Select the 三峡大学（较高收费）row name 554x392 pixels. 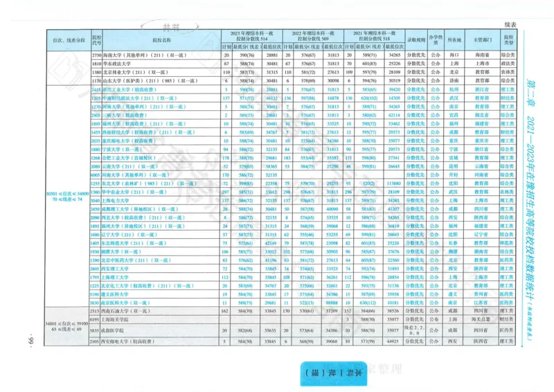coord(125,115)
